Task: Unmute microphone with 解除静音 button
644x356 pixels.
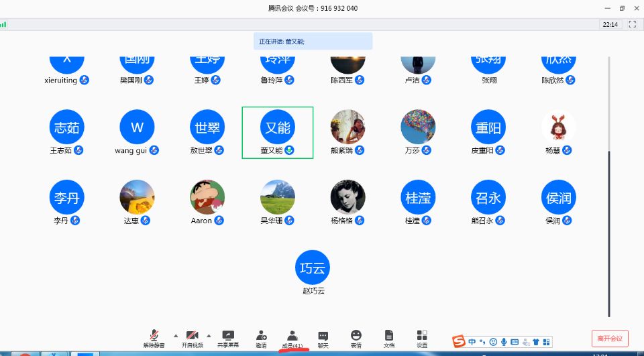Action: click(x=154, y=338)
